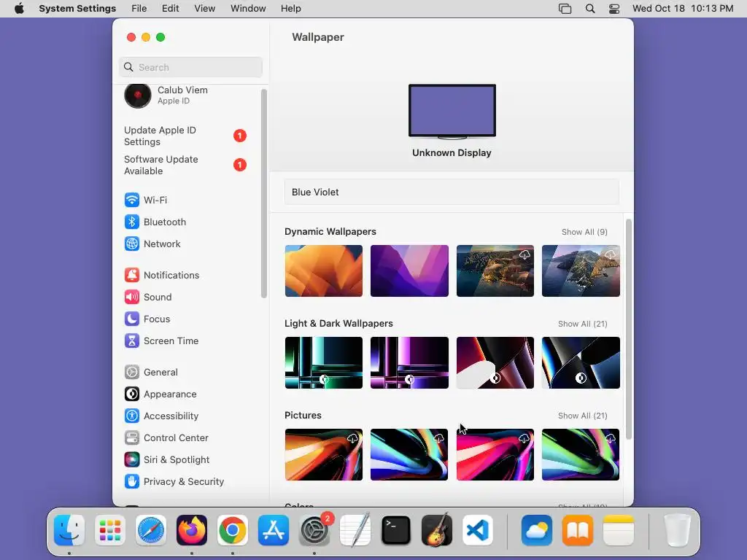
Task: Open Privacy & Security settings
Action: coord(174,482)
